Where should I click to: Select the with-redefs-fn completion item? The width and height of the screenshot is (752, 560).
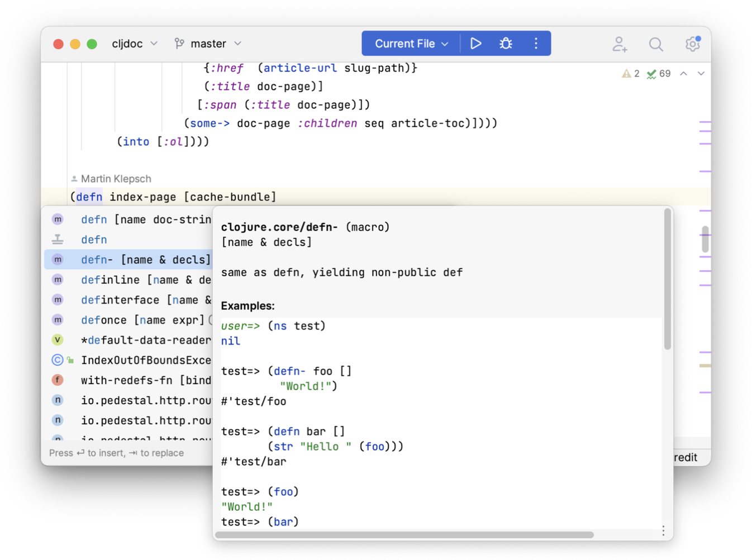pos(128,380)
